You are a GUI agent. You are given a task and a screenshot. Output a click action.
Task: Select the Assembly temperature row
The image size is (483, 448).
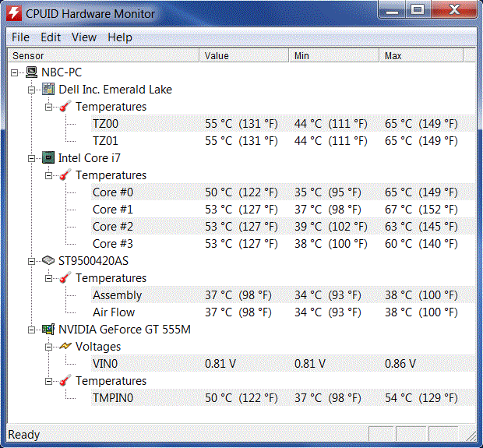click(x=283, y=295)
